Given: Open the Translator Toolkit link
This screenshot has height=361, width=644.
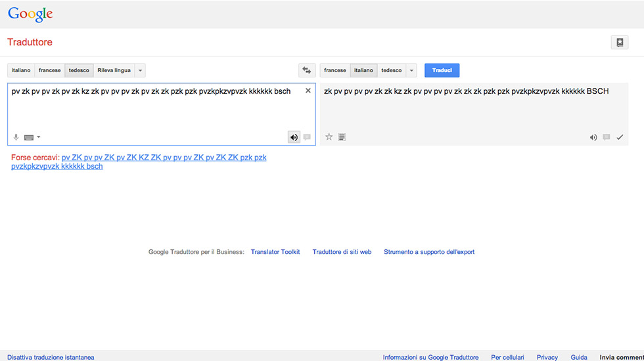Looking at the screenshot, I should pos(275,252).
